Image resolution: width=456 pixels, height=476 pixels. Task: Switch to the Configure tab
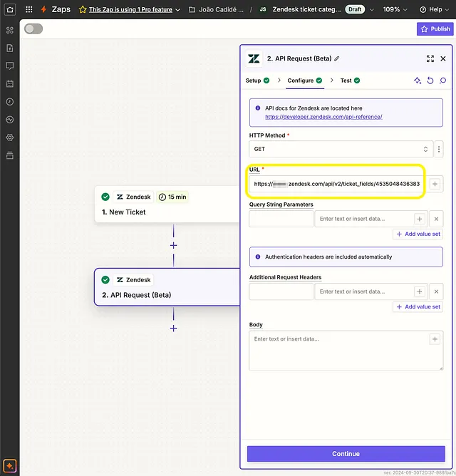[x=304, y=81]
